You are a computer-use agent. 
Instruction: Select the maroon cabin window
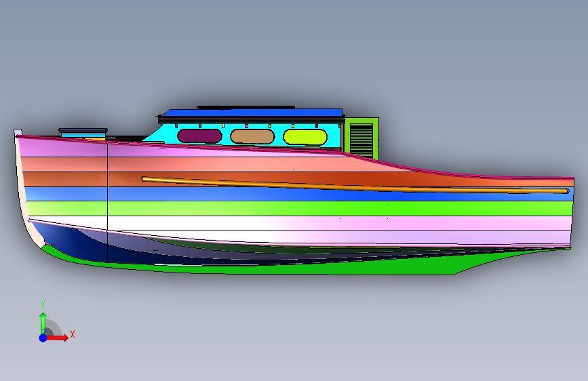pos(199,136)
